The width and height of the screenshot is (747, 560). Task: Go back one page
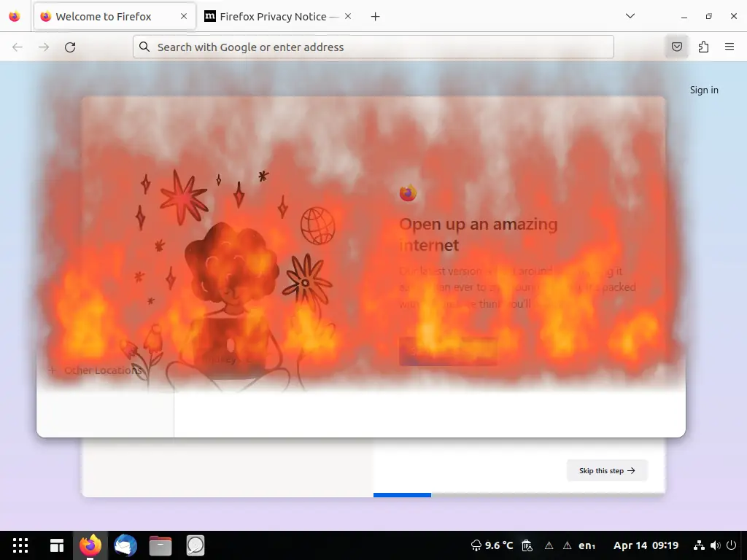point(18,47)
